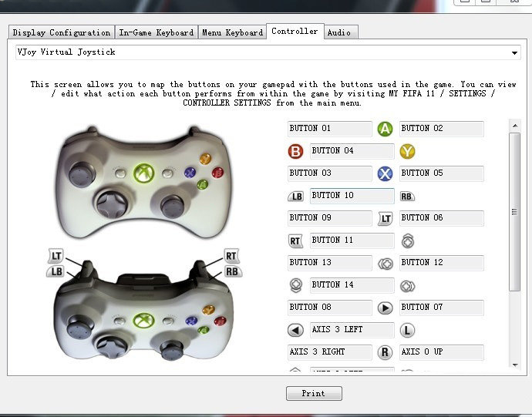The image size is (532, 417).
Task: Click the red B button icon
Action: (x=295, y=151)
